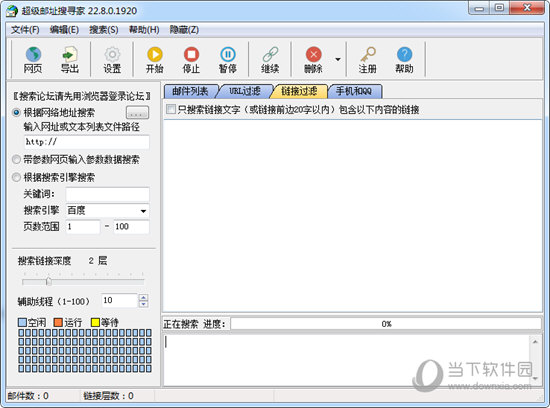
Task: Click the 链接层数：0 status bar entry
Action: click(x=108, y=396)
